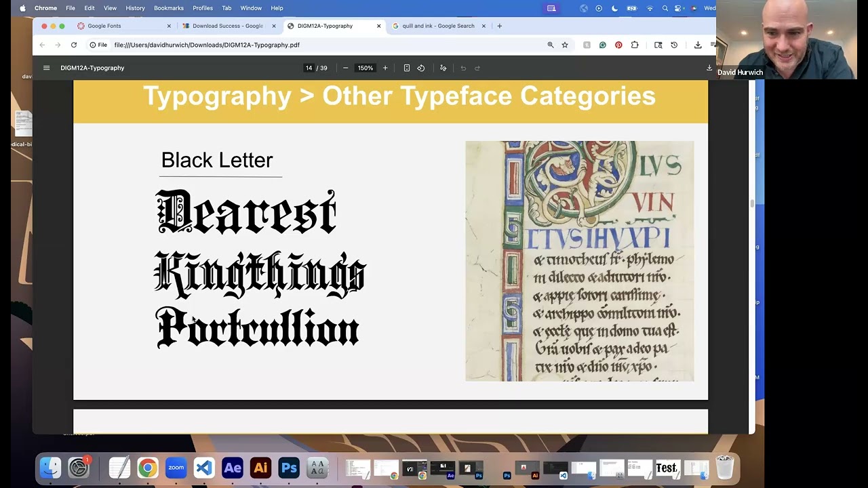This screenshot has width=868, height=488.
Task: Click the address bar file URL
Action: (x=207, y=45)
